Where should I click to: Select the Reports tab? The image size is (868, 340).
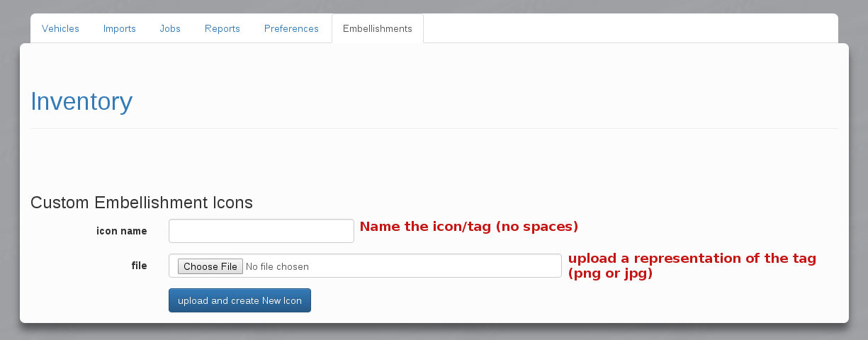222,29
